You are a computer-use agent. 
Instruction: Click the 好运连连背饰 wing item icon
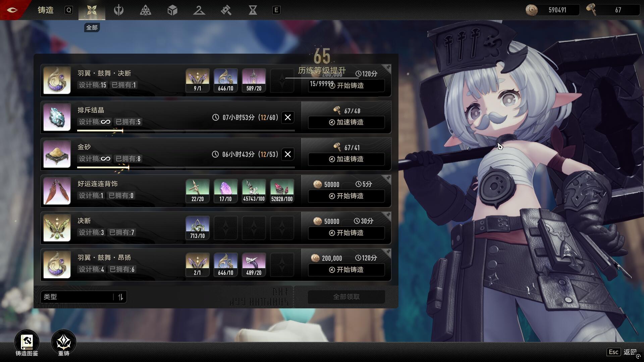pyautogui.click(x=57, y=191)
